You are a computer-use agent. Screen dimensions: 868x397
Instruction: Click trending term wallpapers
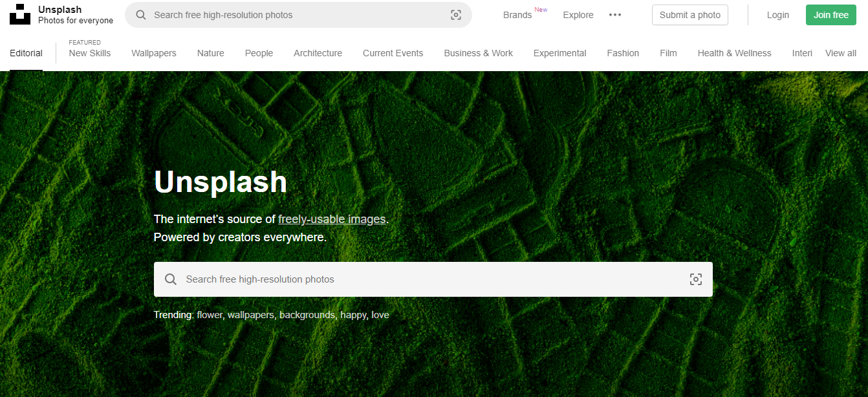(251, 315)
